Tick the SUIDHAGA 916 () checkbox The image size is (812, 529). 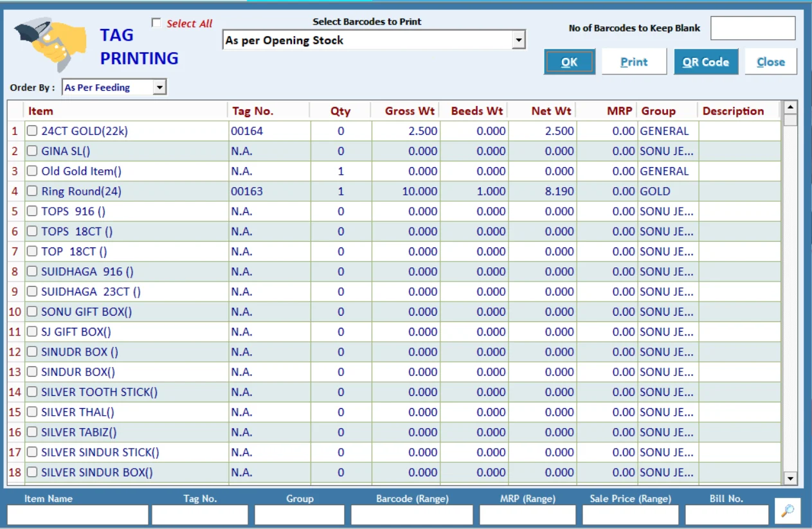(32, 271)
